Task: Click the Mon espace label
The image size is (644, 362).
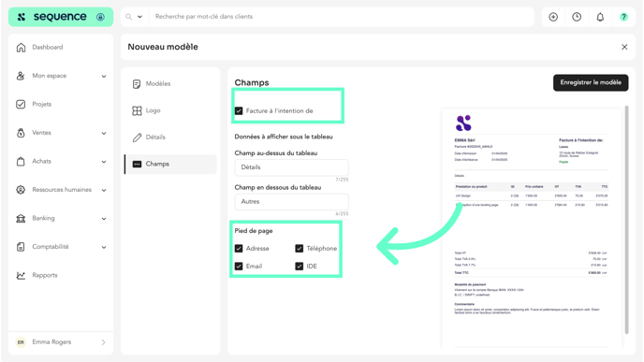Action: tap(50, 76)
